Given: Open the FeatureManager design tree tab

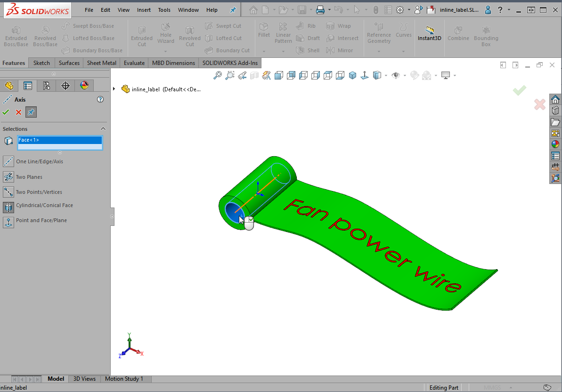Looking at the screenshot, I should 9,86.
